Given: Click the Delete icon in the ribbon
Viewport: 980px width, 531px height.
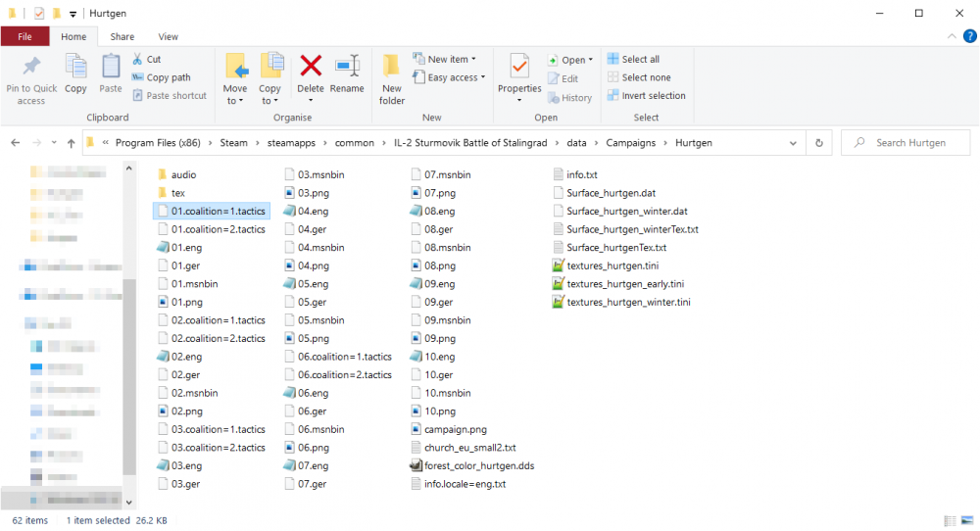Looking at the screenshot, I should pyautogui.click(x=311, y=67).
